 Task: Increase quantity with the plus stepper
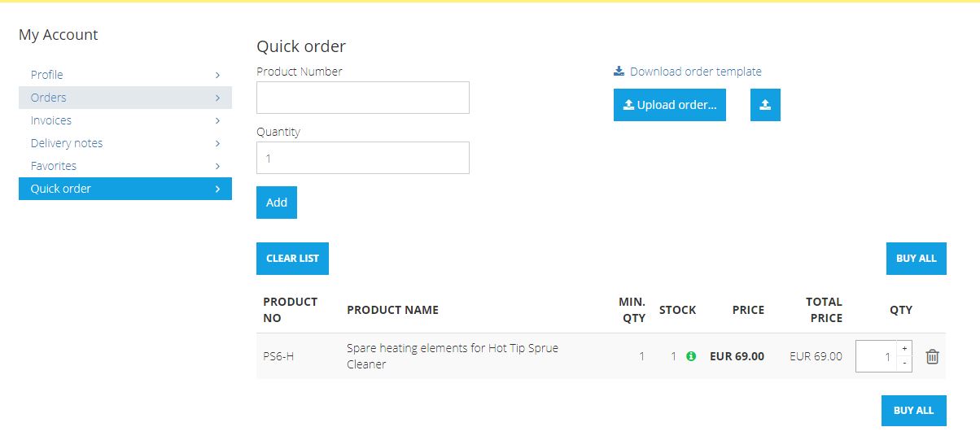coord(904,349)
